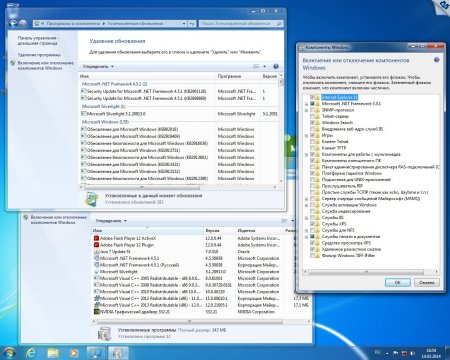450x360 pixels.
Task: Toggle the Службы XPS checkbox
Action: pyautogui.click(x=313, y=224)
